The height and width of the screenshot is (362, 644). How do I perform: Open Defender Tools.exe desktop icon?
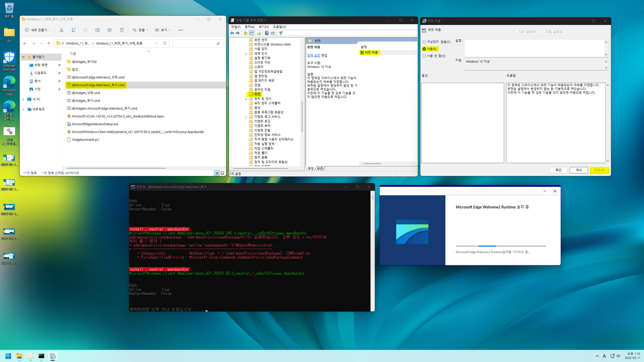tap(9, 61)
